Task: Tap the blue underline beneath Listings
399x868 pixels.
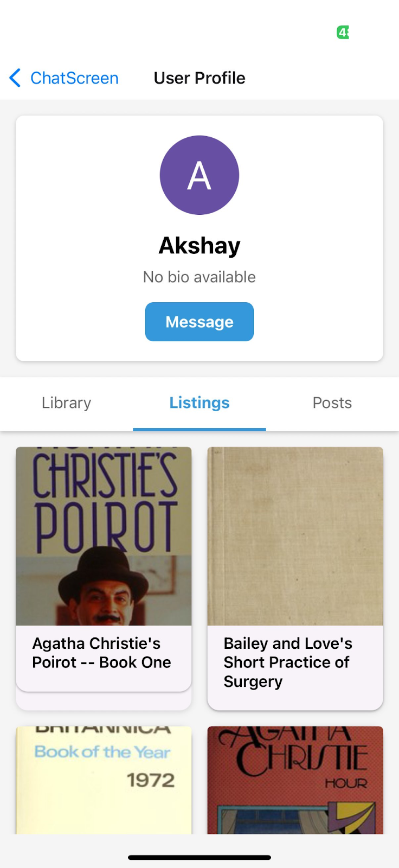Action: point(200,429)
